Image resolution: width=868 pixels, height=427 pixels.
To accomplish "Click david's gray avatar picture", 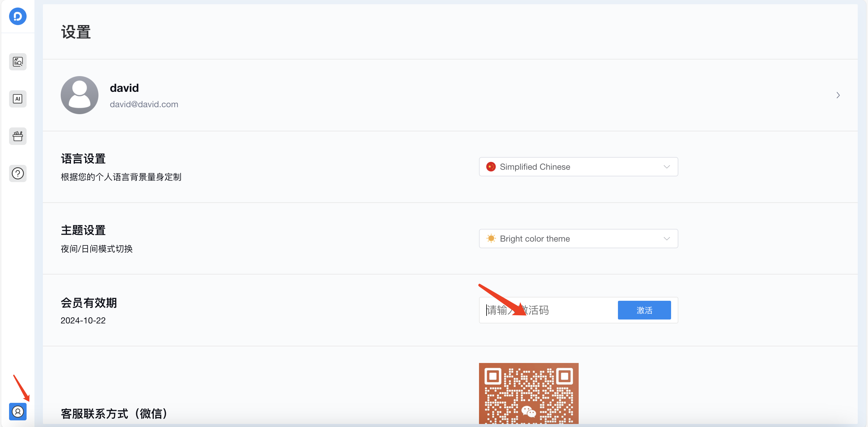I will 79,95.
